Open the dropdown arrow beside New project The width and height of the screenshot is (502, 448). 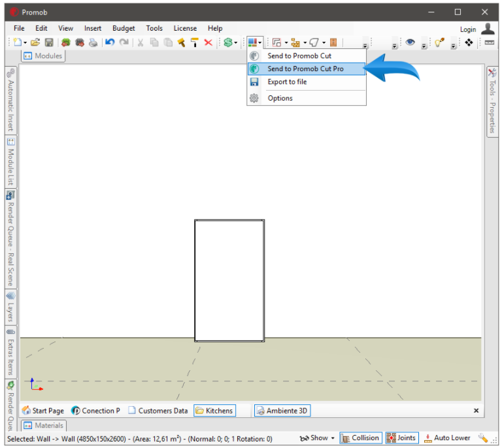[25, 42]
